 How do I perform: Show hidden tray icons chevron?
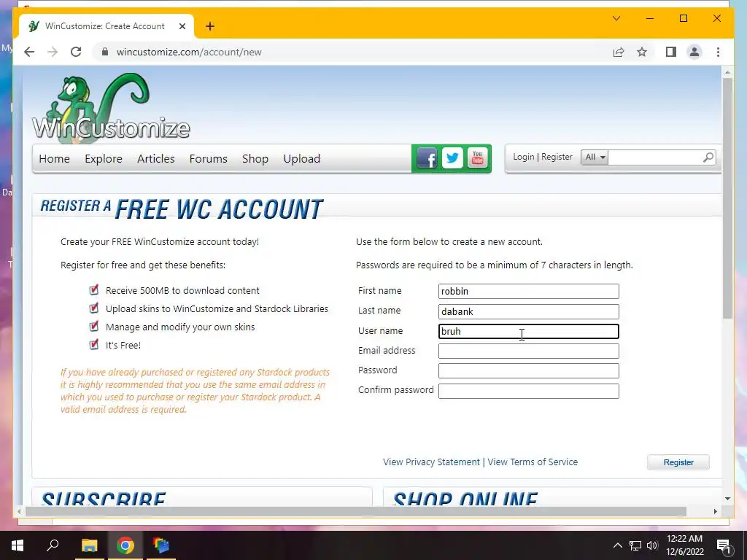[617, 545]
